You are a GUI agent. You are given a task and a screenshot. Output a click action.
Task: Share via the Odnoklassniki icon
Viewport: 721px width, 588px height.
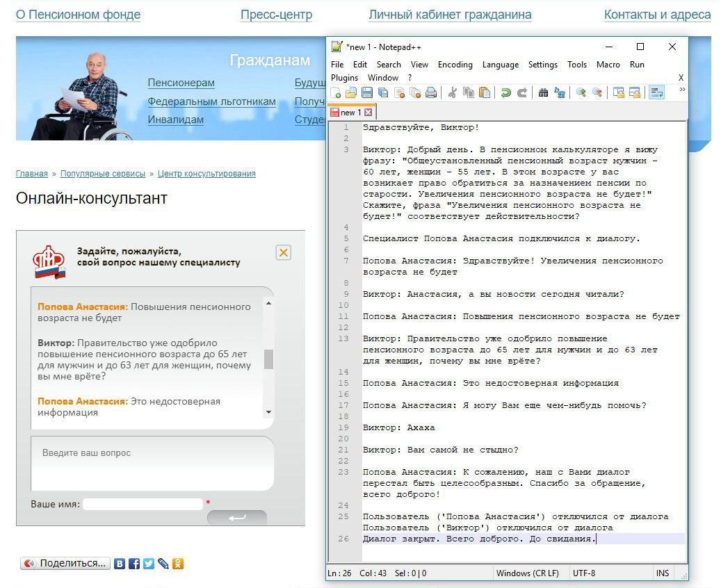click(178, 564)
